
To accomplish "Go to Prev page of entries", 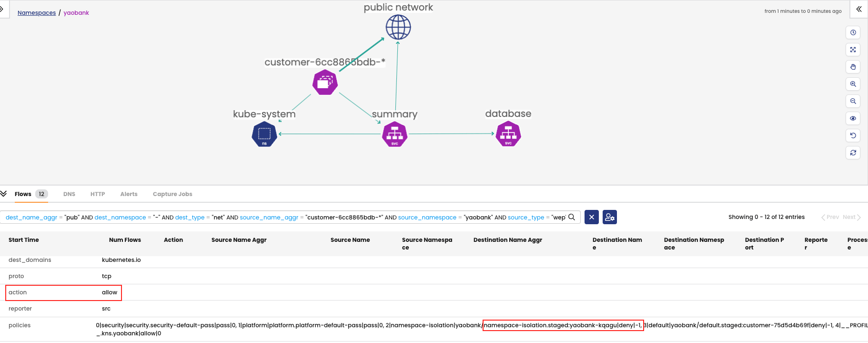I will point(830,217).
